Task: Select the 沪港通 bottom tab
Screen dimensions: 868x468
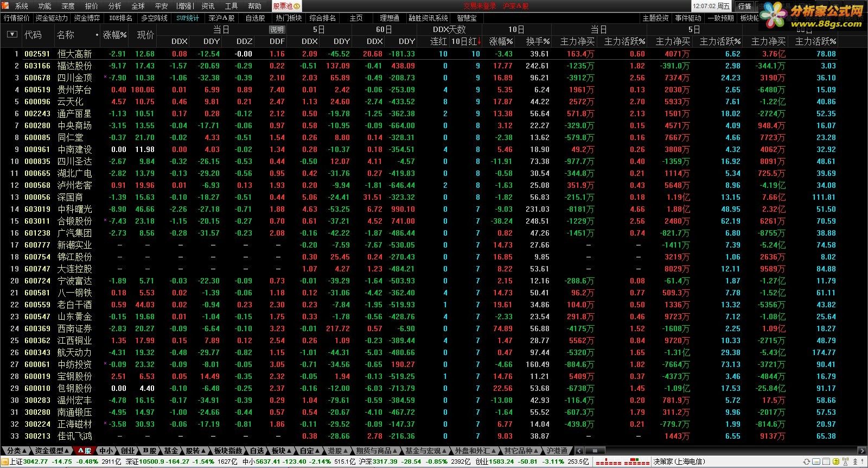Action: pyautogui.click(x=557, y=451)
